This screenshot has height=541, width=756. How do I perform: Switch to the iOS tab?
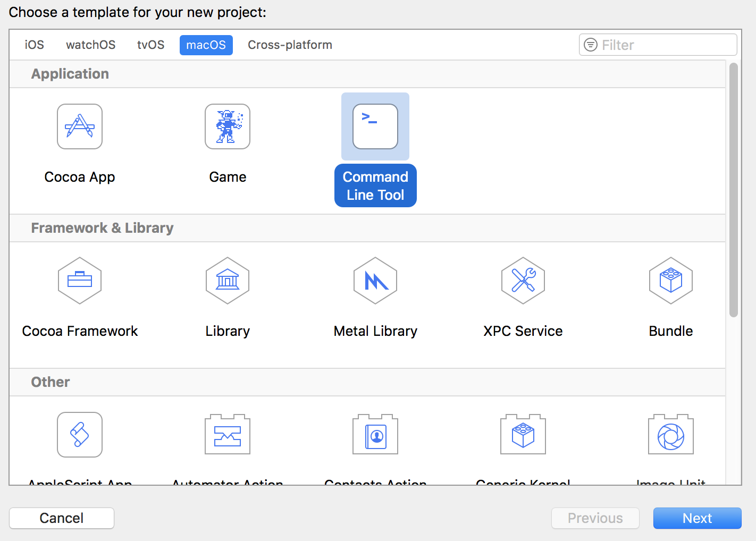click(35, 45)
